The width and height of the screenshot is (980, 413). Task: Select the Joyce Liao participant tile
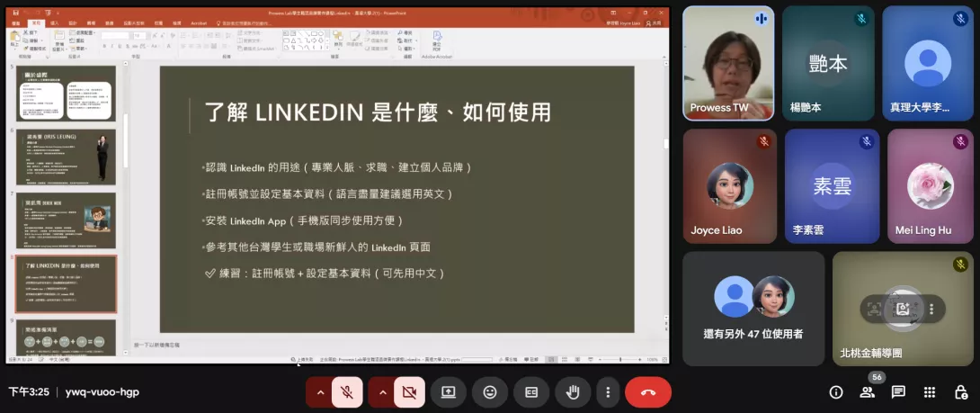coord(729,186)
